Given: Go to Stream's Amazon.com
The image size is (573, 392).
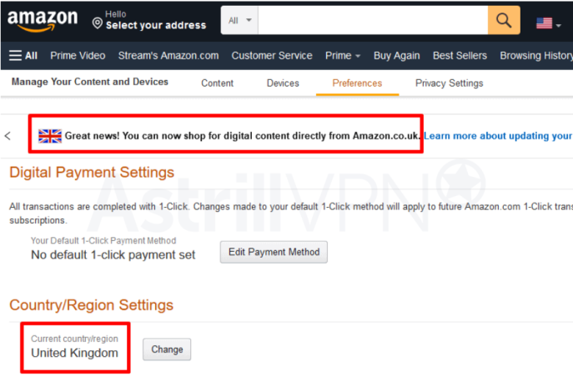Looking at the screenshot, I should [x=168, y=56].
